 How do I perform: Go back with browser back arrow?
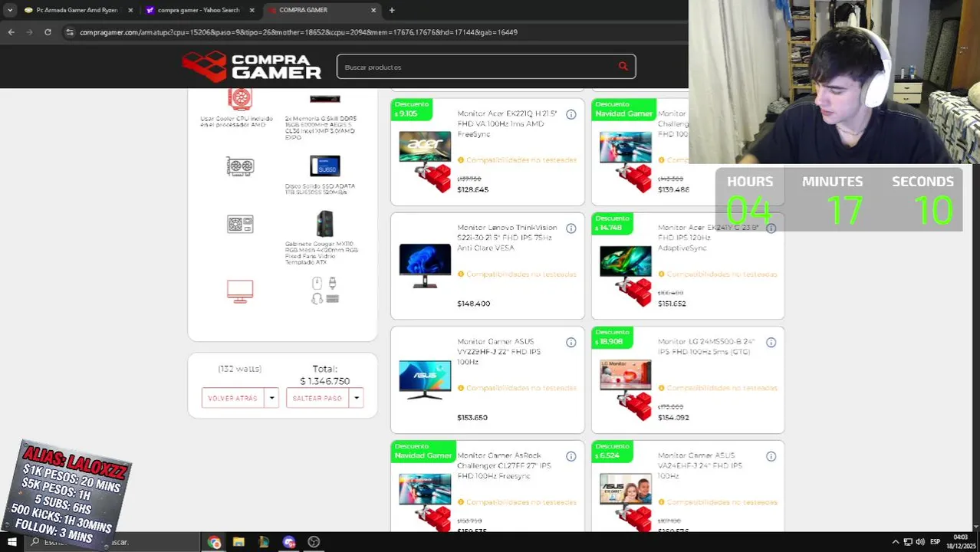[11, 32]
